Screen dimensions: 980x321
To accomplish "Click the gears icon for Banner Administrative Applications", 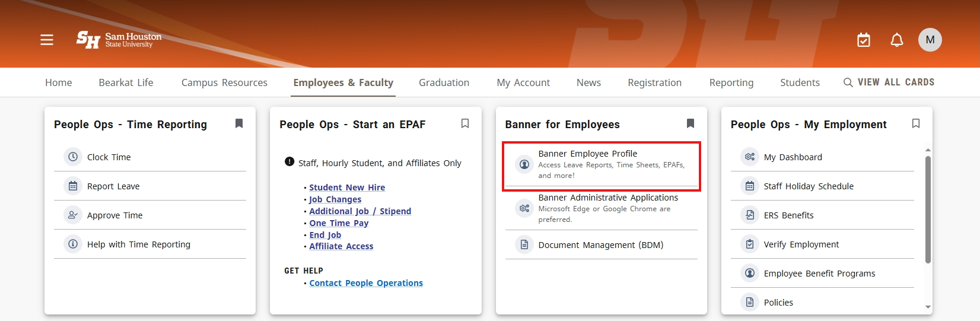I will (x=524, y=208).
